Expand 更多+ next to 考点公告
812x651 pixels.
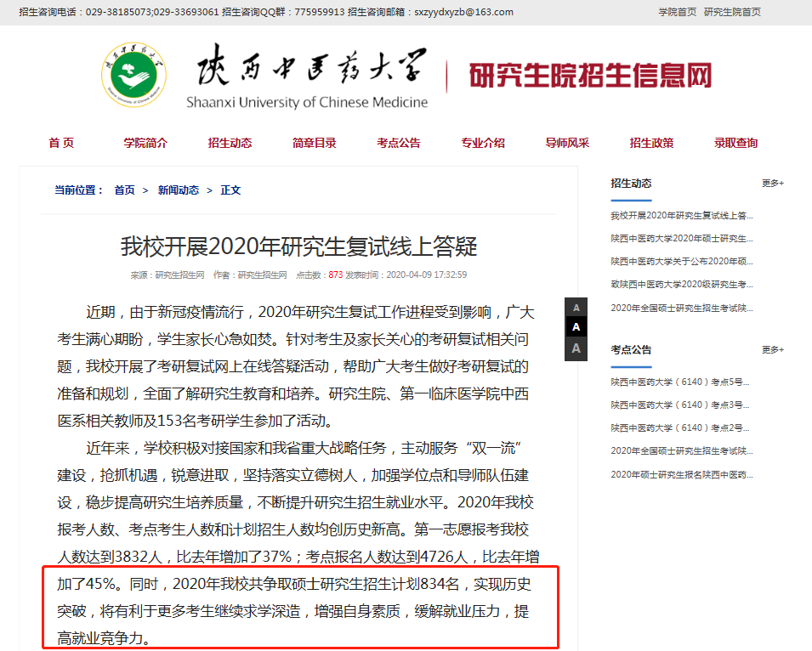point(772,349)
